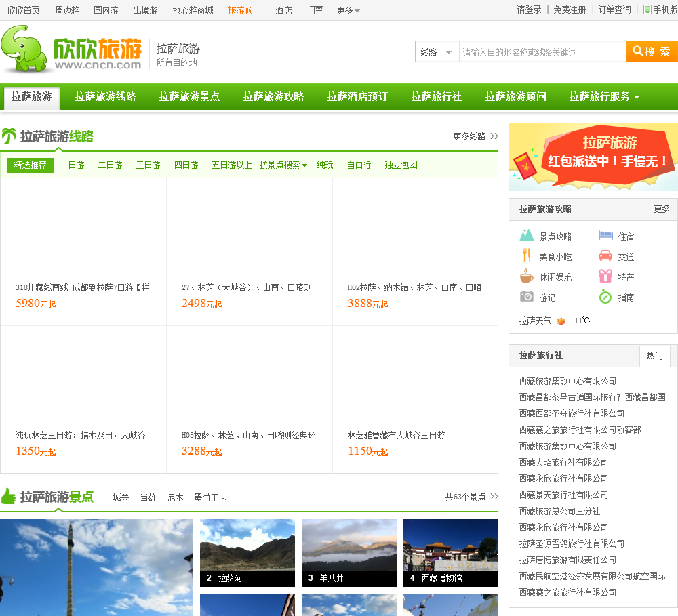Select the 热门 tab in 拉萨旅行社 panel

(x=655, y=355)
